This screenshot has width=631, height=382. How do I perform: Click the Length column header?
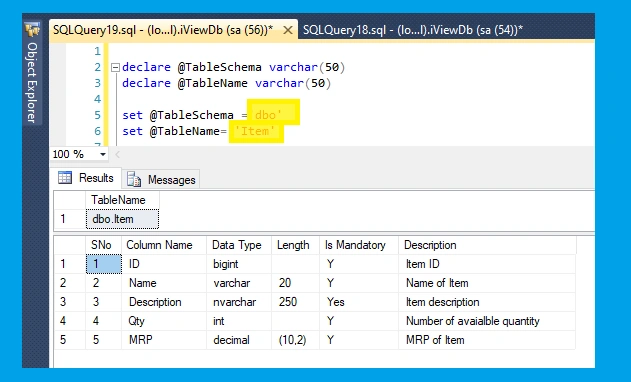tap(295, 245)
